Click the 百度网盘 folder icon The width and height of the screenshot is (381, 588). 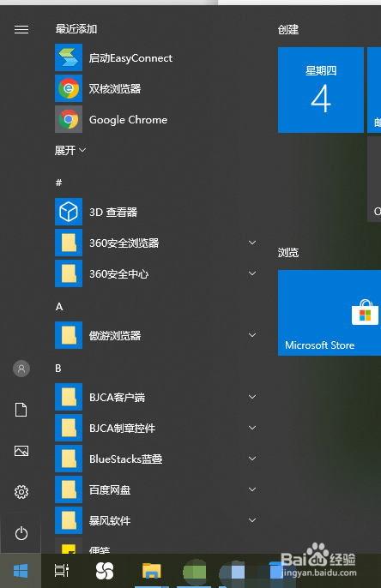point(69,489)
